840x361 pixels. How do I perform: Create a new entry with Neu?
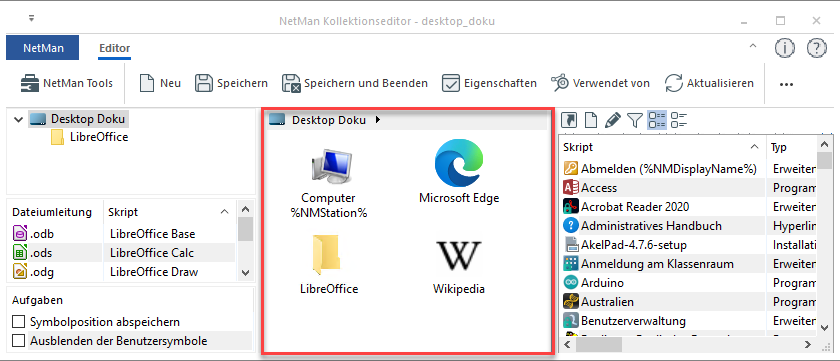click(x=160, y=84)
